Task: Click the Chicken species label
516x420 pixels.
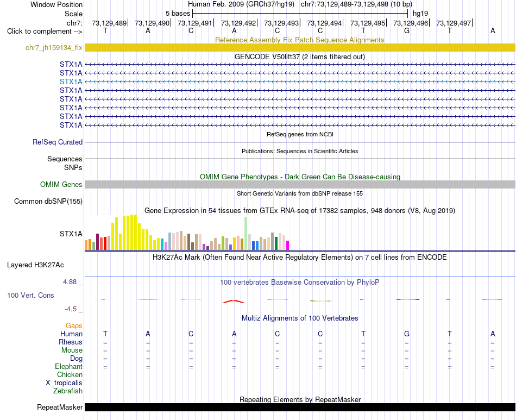Action: click(x=70, y=374)
